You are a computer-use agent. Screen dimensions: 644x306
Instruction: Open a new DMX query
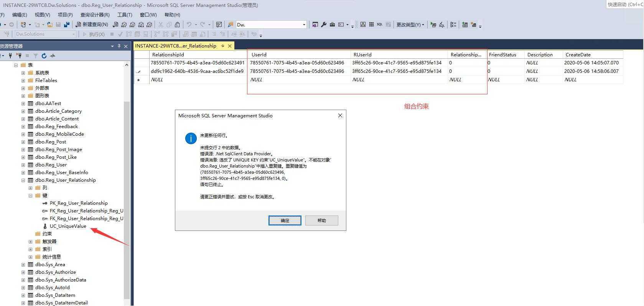coord(132,25)
